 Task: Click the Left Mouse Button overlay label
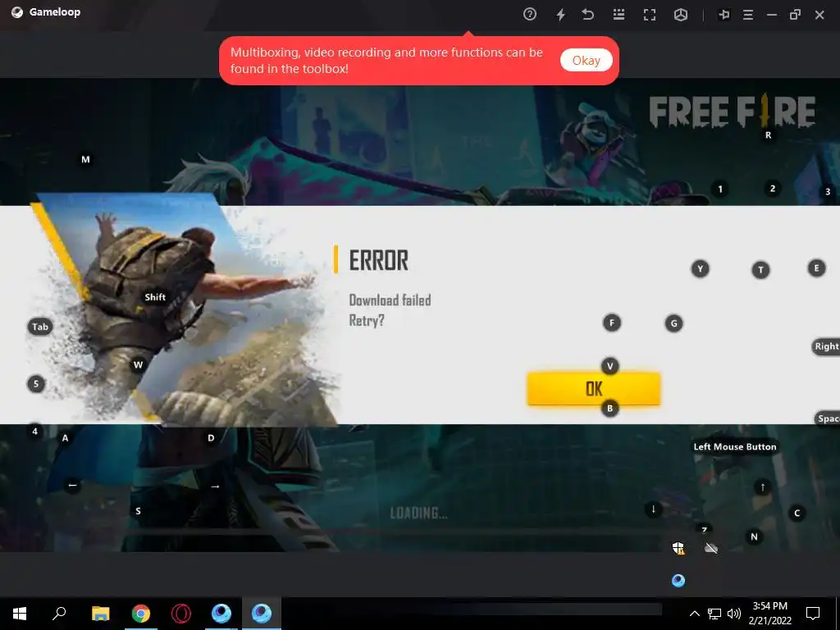click(x=734, y=447)
